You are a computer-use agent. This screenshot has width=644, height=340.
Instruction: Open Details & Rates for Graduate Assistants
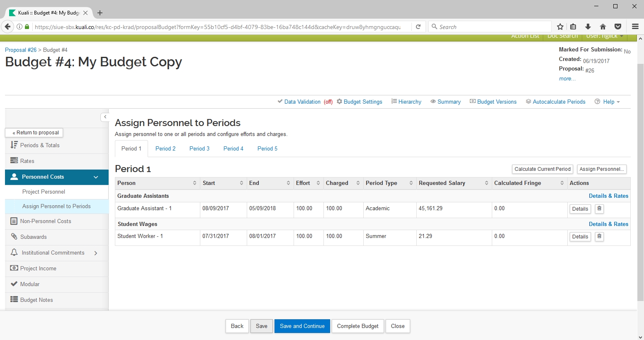tap(608, 196)
